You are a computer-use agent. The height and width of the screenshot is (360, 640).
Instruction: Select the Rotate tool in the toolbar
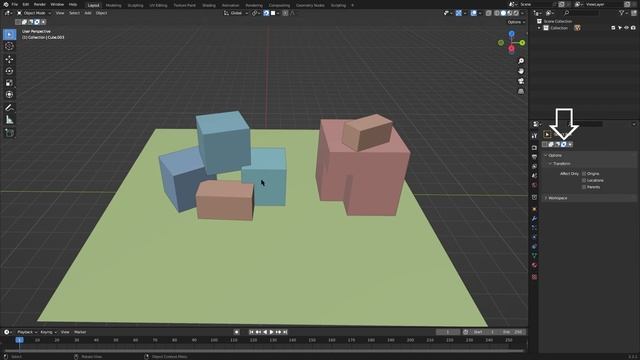tap(9, 71)
